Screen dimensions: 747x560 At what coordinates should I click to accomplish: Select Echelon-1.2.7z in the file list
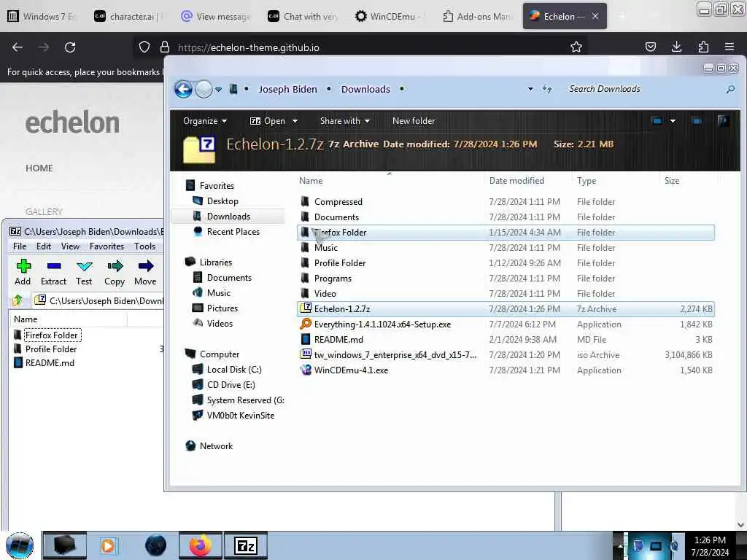pyautogui.click(x=506, y=308)
